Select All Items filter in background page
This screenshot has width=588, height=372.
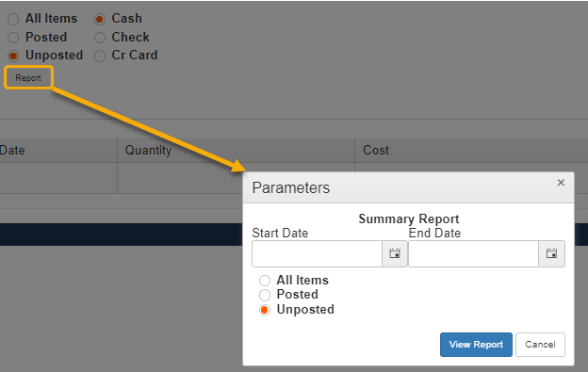(x=13, y=19)
